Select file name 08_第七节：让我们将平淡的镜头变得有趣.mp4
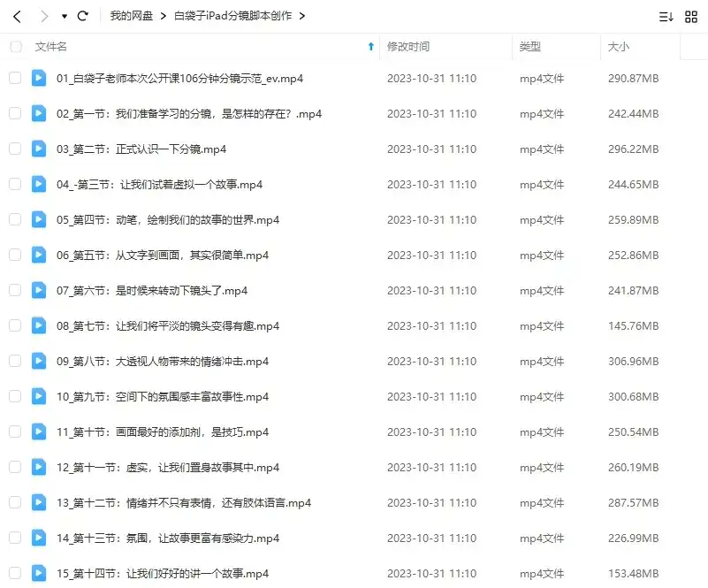Screen dimensions: 708x588 pos(168,326)
